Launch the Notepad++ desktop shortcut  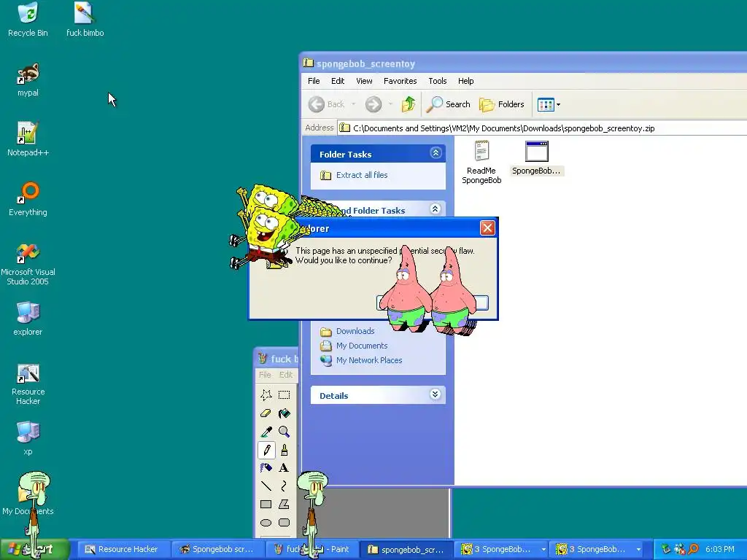[x=28, y=139]
